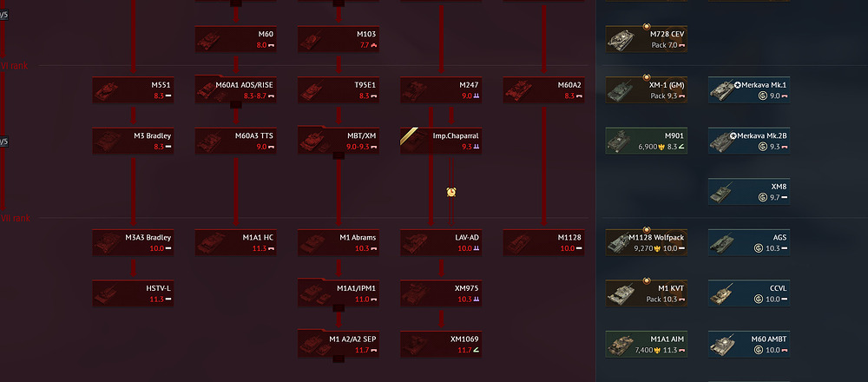This screenshot has height=382, width=868.
Task: Click the orange badge atop M1 KVT
Action: pyautogui.click(x=646, y=280)
